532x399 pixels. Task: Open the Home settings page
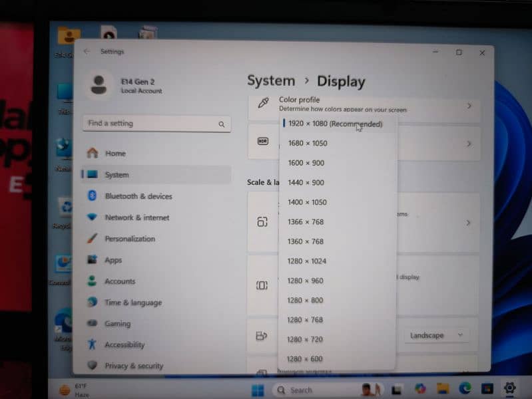[115, 154]
